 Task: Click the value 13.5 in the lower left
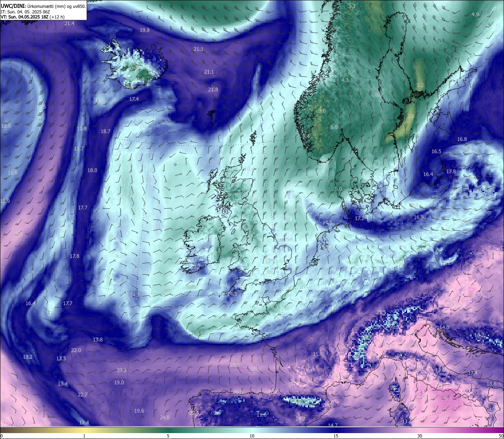(61, 359)
